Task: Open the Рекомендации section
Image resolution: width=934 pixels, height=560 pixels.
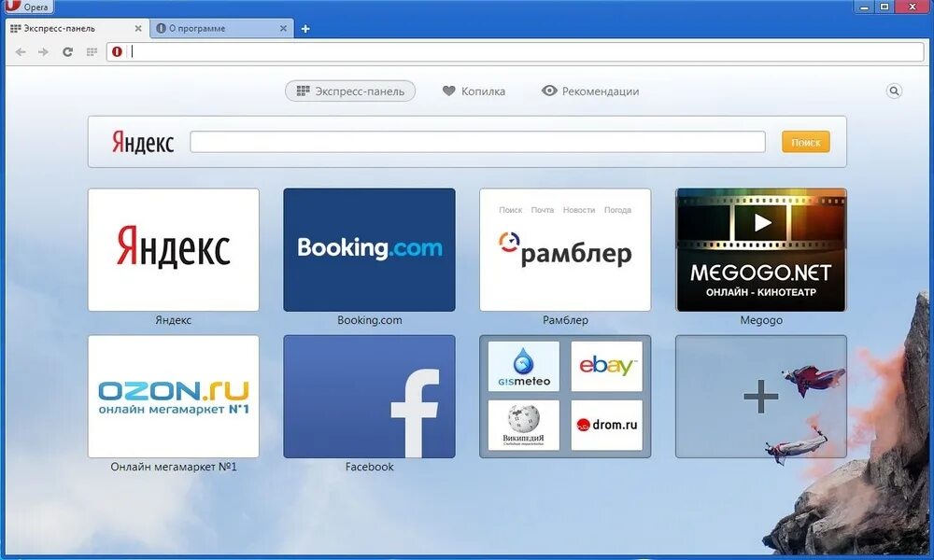Action: pyautogui.click(x=590, y=91)
